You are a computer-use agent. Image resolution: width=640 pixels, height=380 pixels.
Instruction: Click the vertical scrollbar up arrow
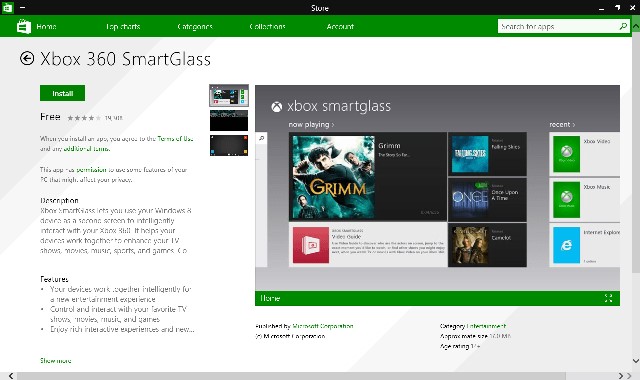[636, 26]
